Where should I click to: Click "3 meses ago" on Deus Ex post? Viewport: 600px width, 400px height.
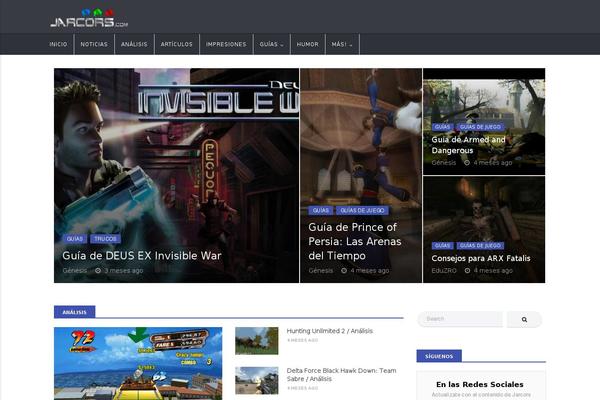tap(124, 271)
